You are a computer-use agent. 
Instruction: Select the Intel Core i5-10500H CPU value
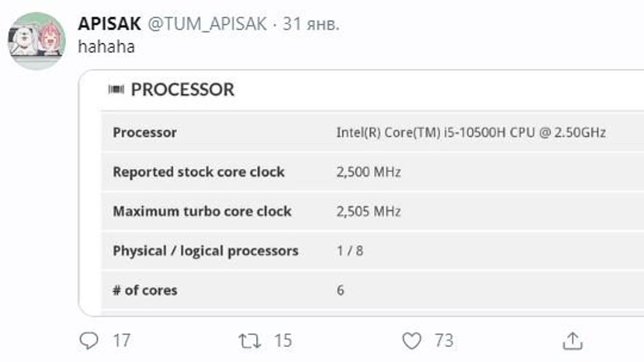click(x=471, y=132)
